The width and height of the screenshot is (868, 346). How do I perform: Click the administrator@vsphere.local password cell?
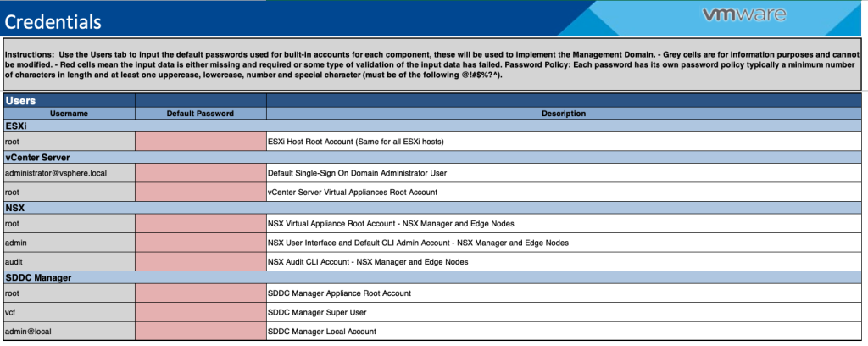200,173
